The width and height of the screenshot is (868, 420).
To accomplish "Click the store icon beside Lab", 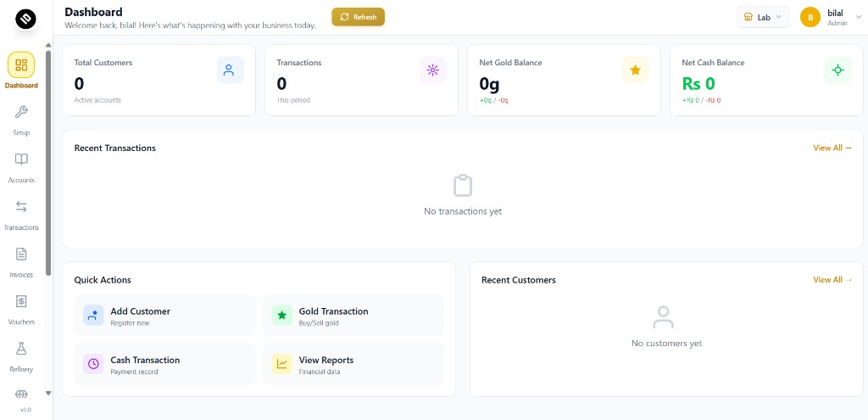I will click(x=748, y=17).
